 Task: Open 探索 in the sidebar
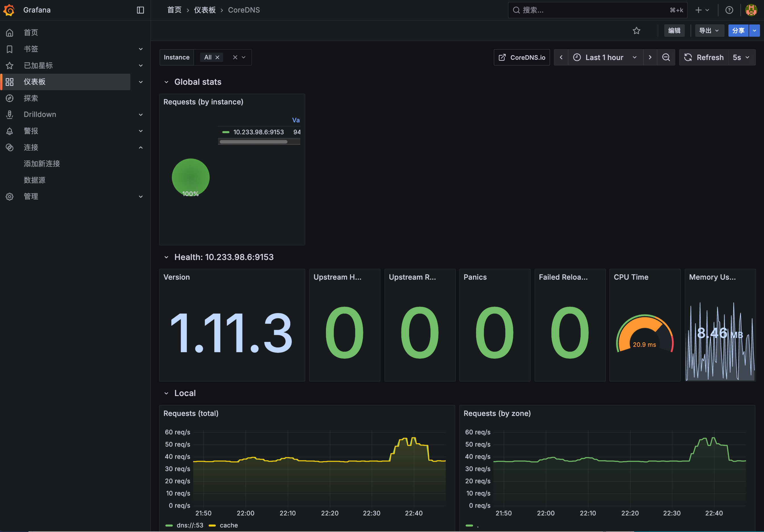point(31,98)
